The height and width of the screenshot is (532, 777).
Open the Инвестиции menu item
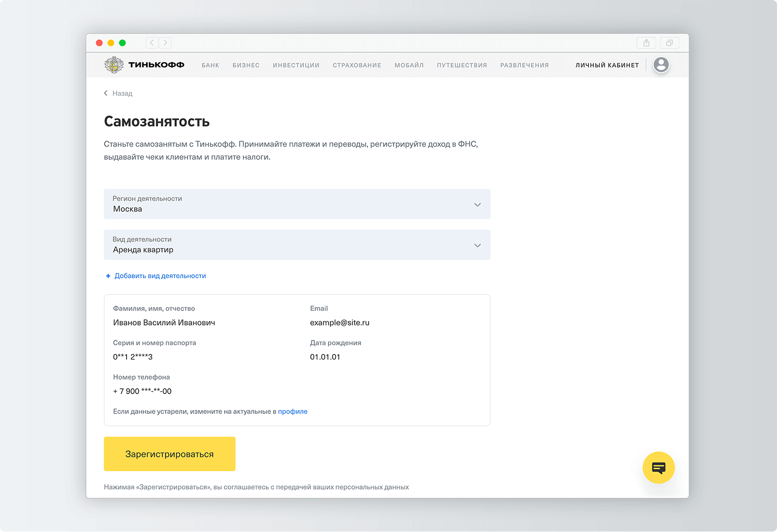(296, 65)
